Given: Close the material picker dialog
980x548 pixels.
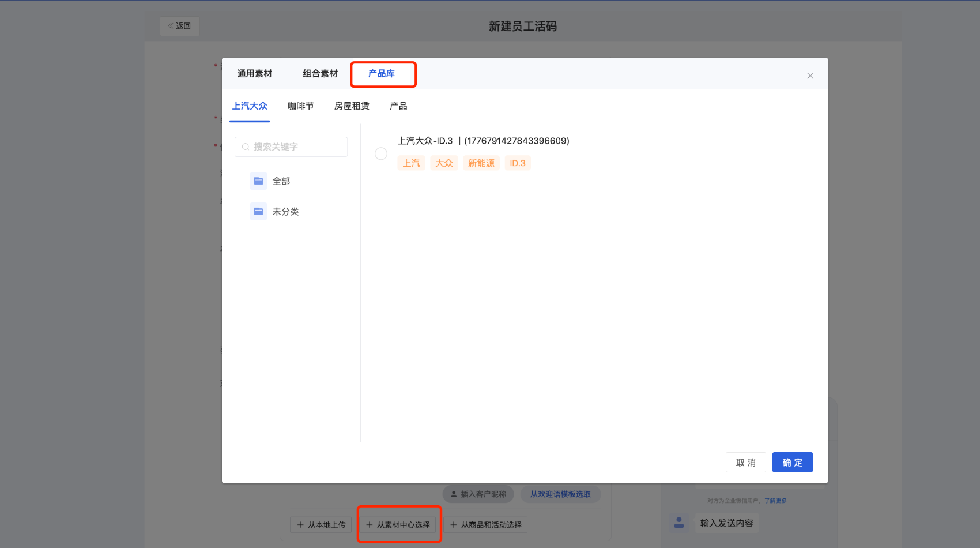Looking at the screenshot, I should 810,76.
